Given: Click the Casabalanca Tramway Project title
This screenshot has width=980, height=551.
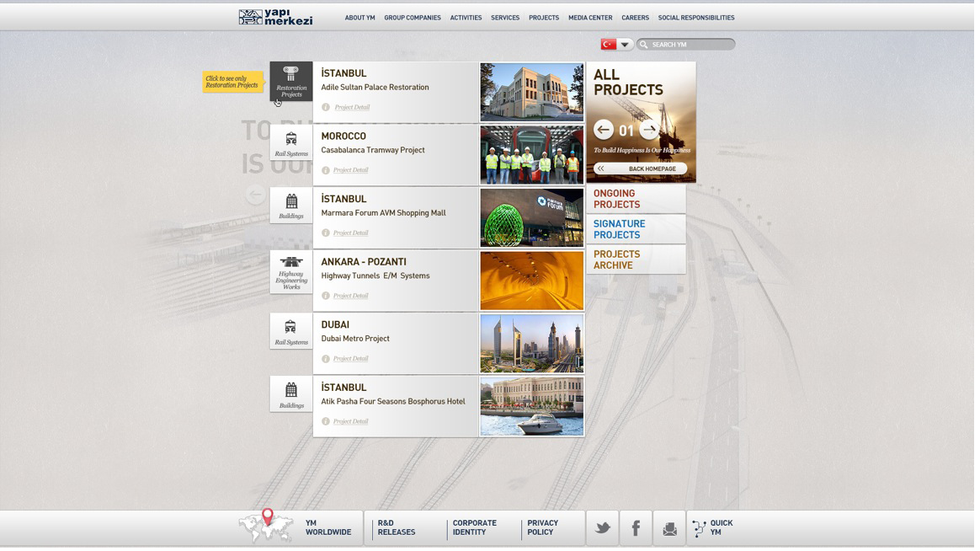Looking at the screenshot, I should (375, 151).
